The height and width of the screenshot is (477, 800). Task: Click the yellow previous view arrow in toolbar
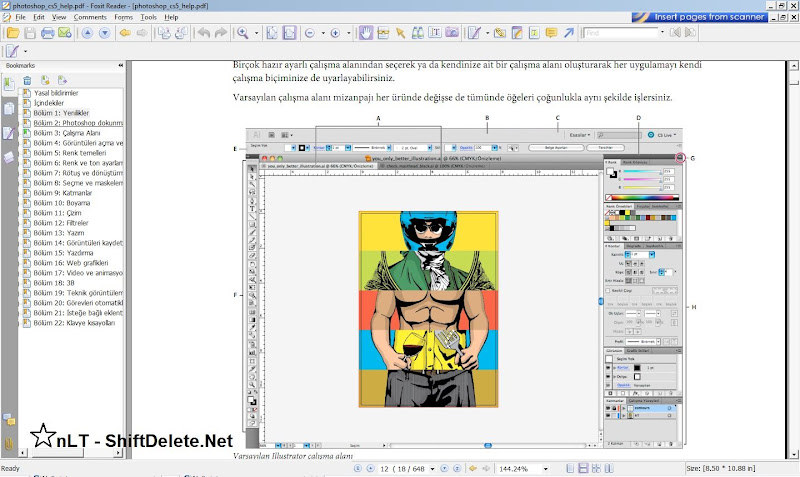pyautogui.click(x=125, y=33)
